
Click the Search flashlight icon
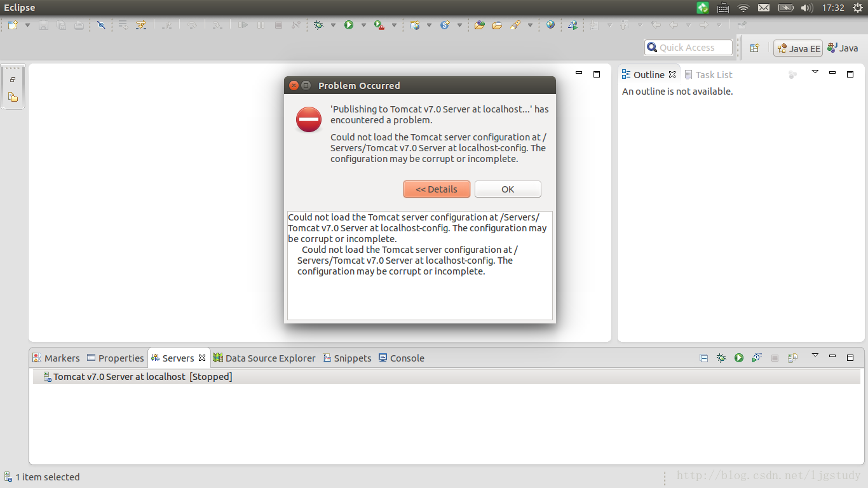click(515, 25)
